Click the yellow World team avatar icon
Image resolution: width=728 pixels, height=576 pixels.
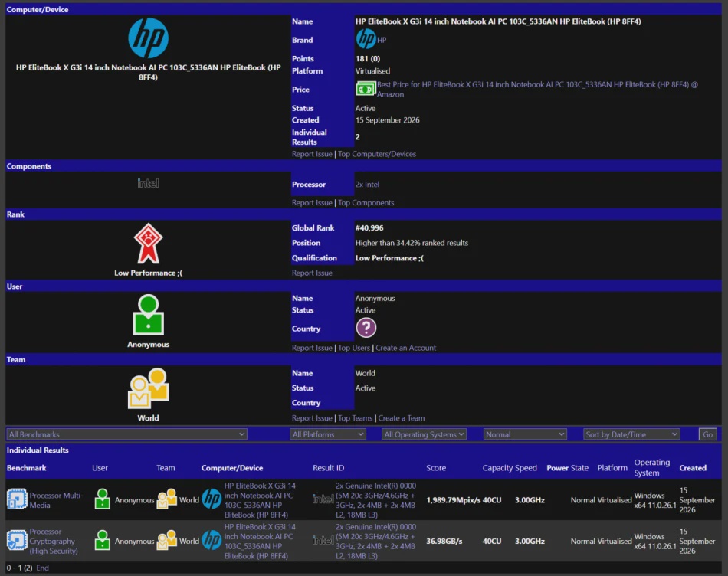(x=148, y=388)
